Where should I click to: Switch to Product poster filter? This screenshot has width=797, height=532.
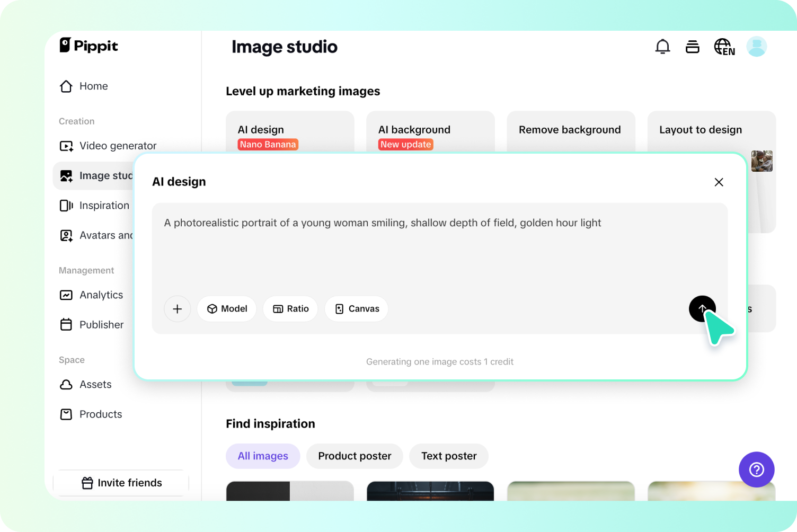click(355, 456)
